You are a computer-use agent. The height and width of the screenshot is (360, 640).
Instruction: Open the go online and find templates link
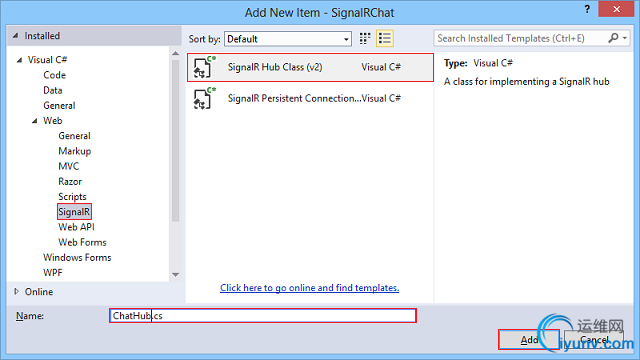tap(309, 288)
